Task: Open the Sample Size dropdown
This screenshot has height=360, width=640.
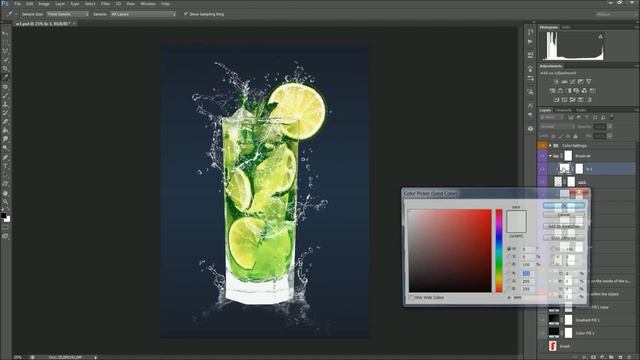Action: point(67,14)
